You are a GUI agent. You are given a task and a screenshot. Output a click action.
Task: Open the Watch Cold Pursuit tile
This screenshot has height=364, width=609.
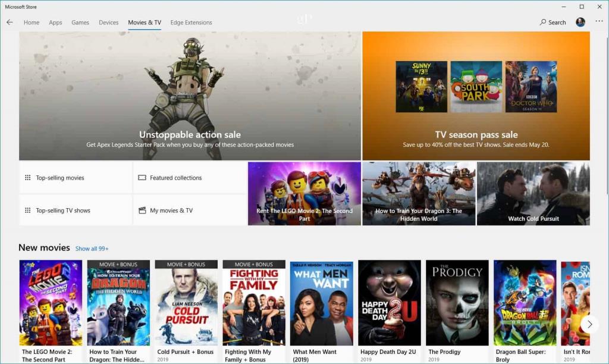point(533,193)
